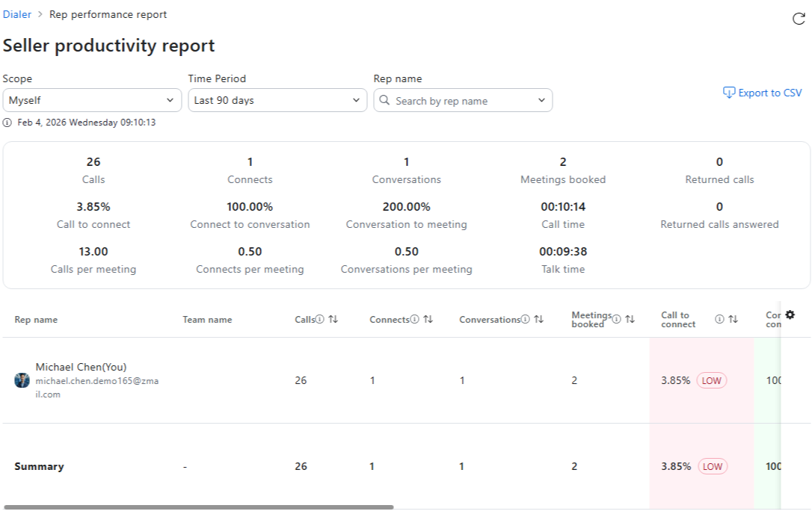Sort by Meetings booked column arrows
Viewport: 812px width, 520px height.
tap(630, 320)
